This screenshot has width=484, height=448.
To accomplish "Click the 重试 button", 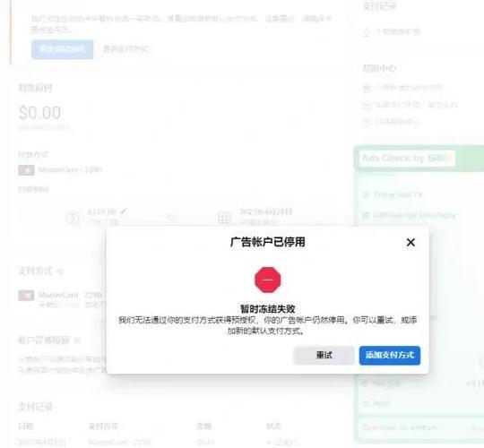I will [324, 355].
